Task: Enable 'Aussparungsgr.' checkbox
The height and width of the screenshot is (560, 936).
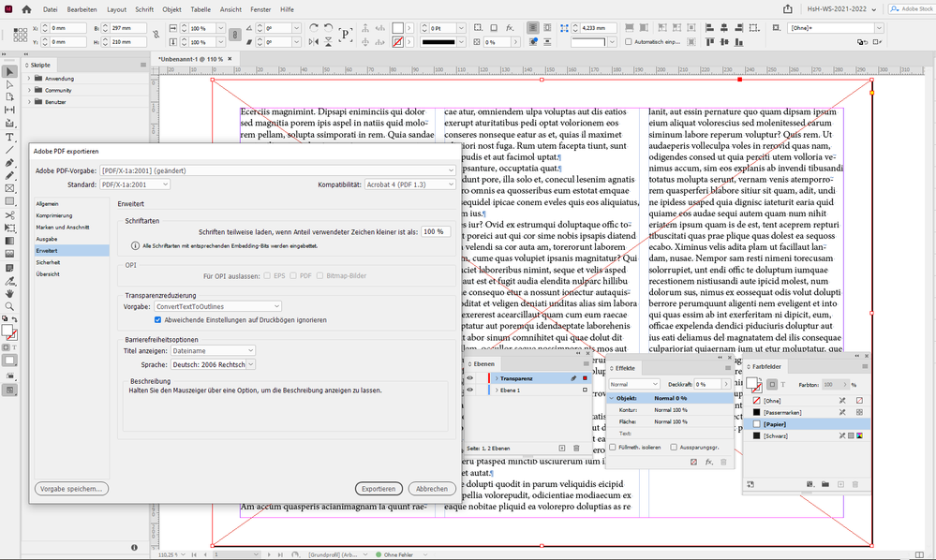Action: click(674, 447)
